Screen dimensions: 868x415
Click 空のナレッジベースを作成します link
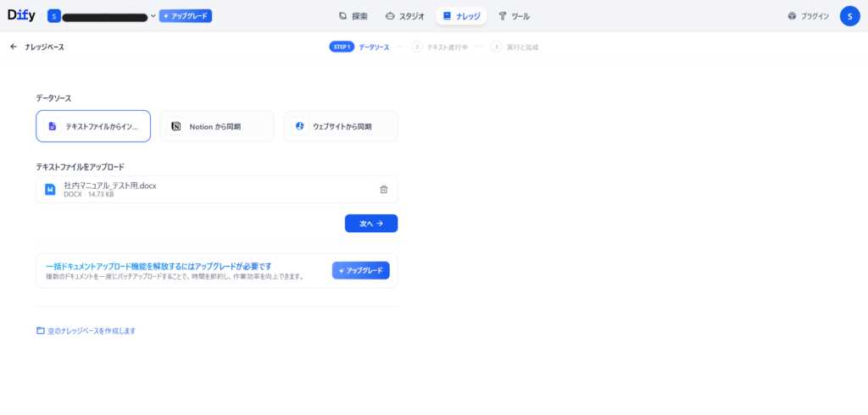[x=92, y=331]
